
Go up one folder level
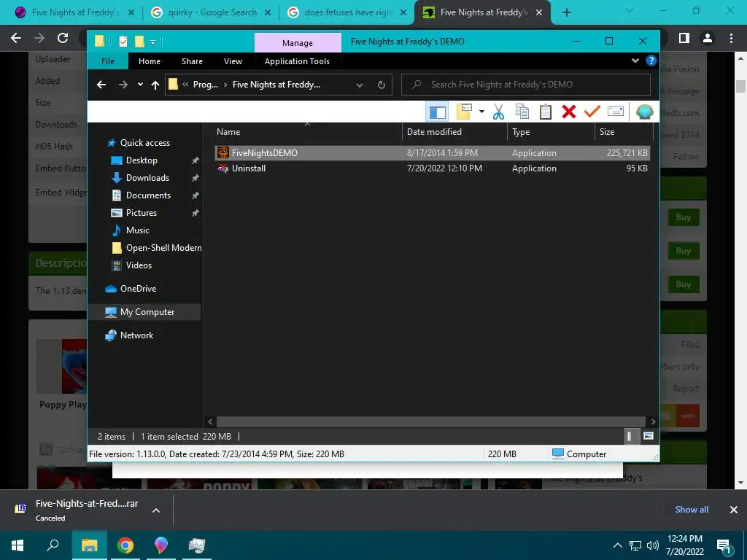155,85
